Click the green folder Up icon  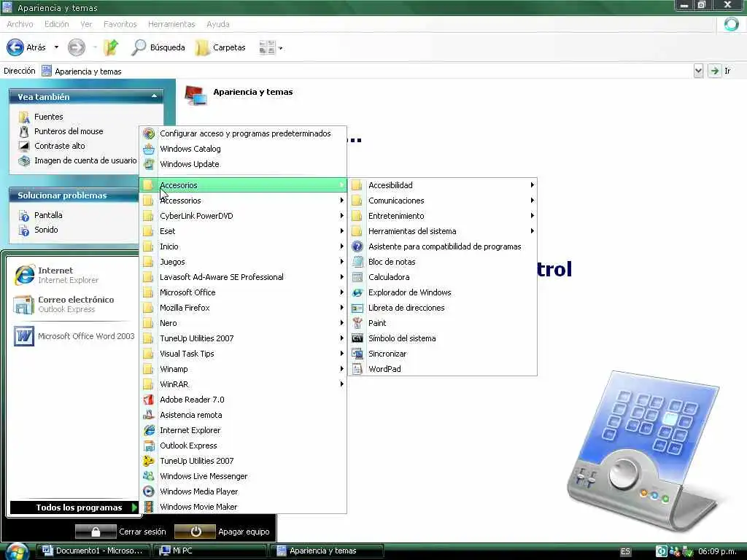(111, 47)
